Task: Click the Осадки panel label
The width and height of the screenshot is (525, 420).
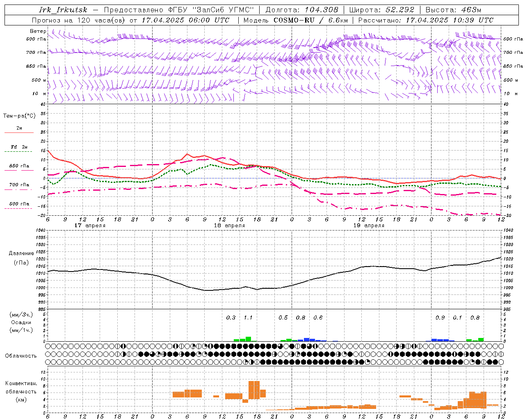Action: coord(21,322)
